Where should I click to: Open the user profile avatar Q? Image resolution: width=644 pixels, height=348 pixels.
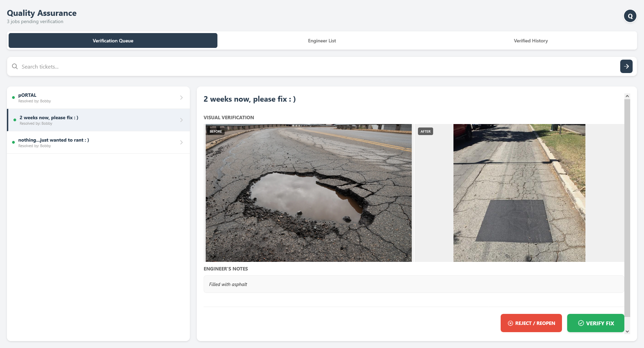[x=630, y=16]
